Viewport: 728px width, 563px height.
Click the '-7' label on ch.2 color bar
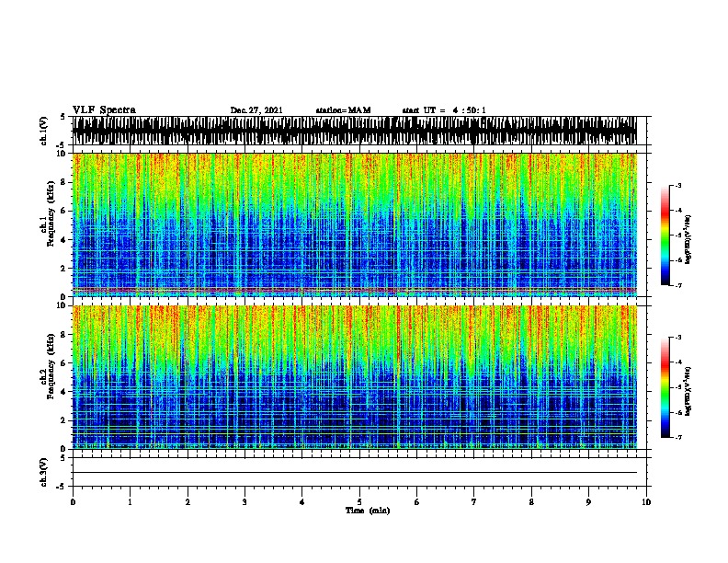tap(678, 437)
